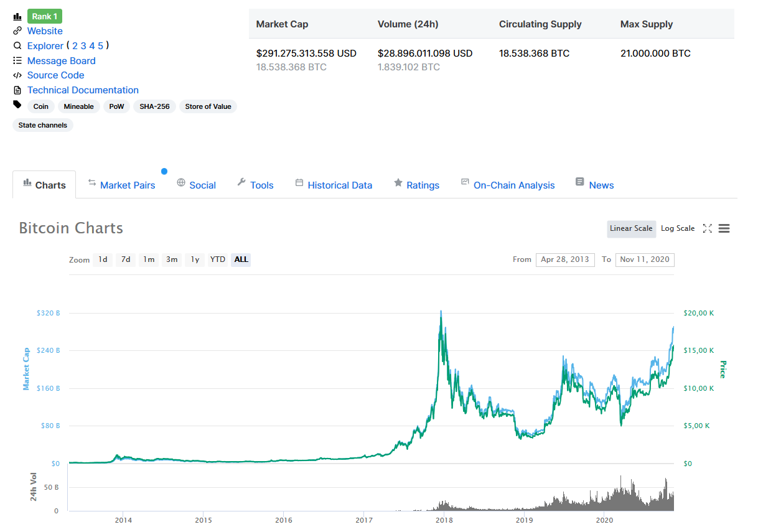
Task: Open the News tab
Action: click(x=594, y=185)
